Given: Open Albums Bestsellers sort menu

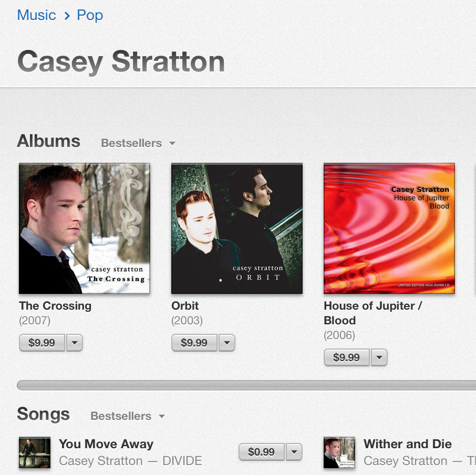Looking at the screenshot, I should tap(138, 143).
